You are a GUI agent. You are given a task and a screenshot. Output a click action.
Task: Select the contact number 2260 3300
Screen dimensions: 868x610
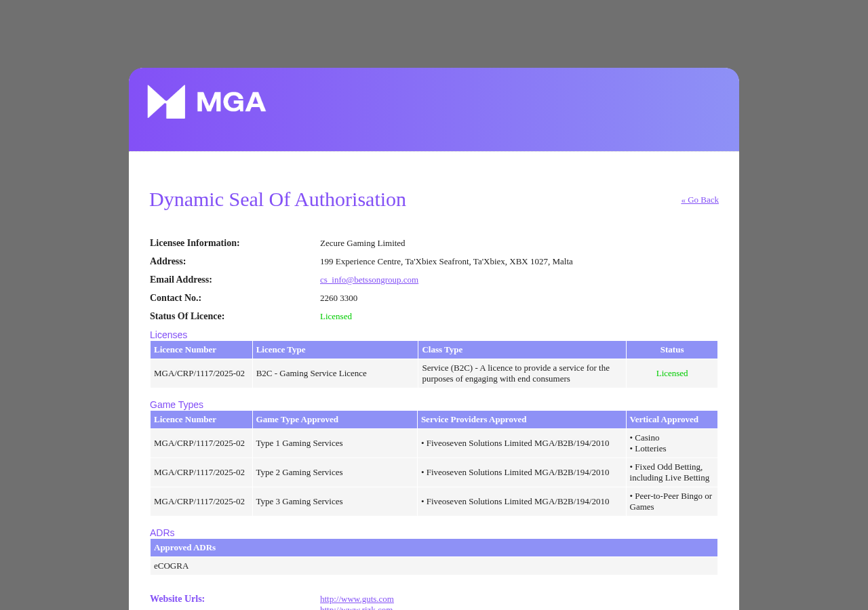pos(338,298)
